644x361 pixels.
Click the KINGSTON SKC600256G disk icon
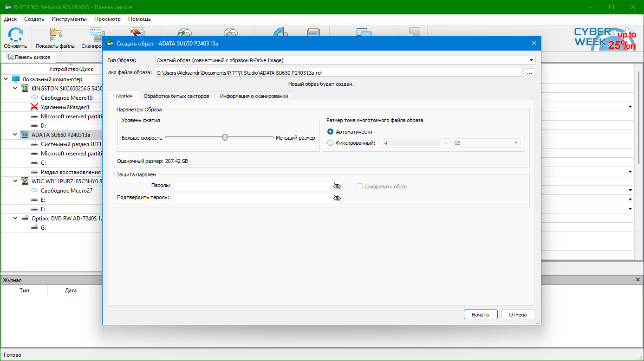click(25, 88)
